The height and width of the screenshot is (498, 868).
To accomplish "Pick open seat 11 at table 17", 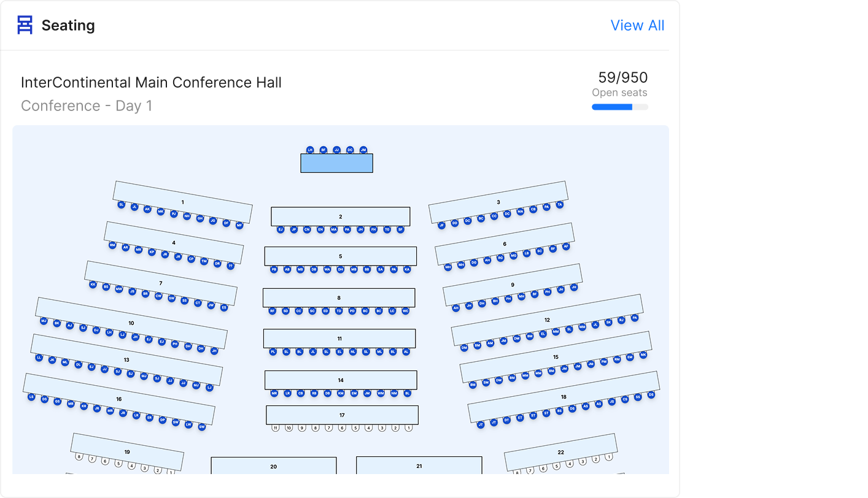I will coord(276,428).
